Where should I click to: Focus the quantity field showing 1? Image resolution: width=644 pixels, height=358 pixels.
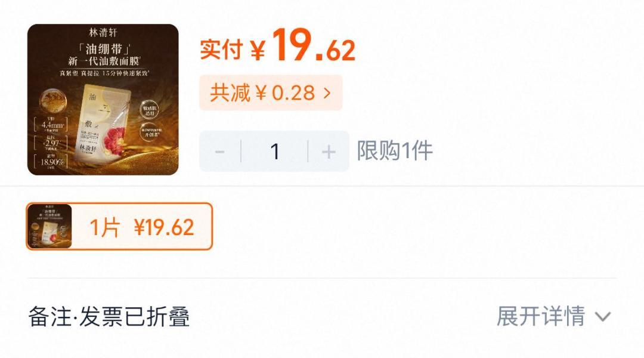(274, 152)
